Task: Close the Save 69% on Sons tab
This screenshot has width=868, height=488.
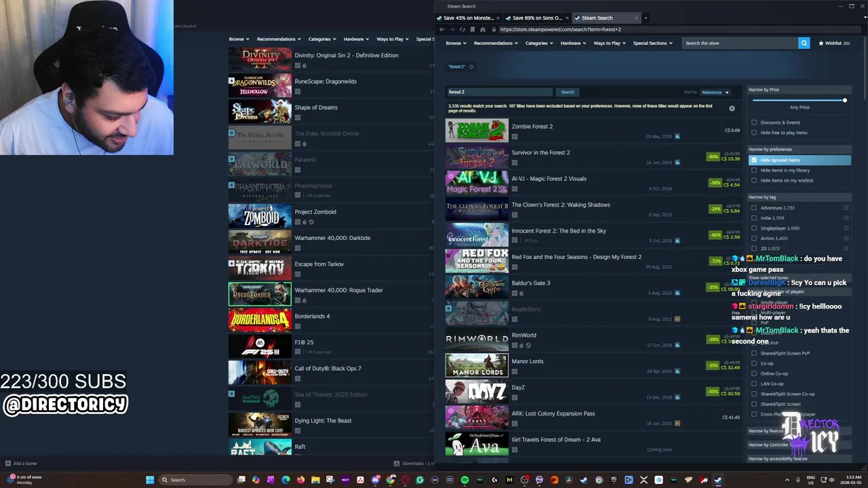Action: point(567,18)
